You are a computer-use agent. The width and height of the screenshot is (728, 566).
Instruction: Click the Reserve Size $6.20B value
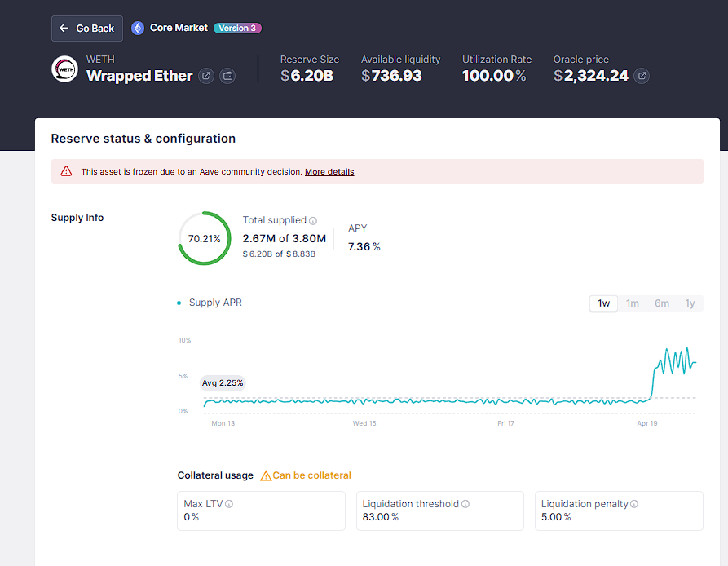pyautogui.click(x=307, y=76)
